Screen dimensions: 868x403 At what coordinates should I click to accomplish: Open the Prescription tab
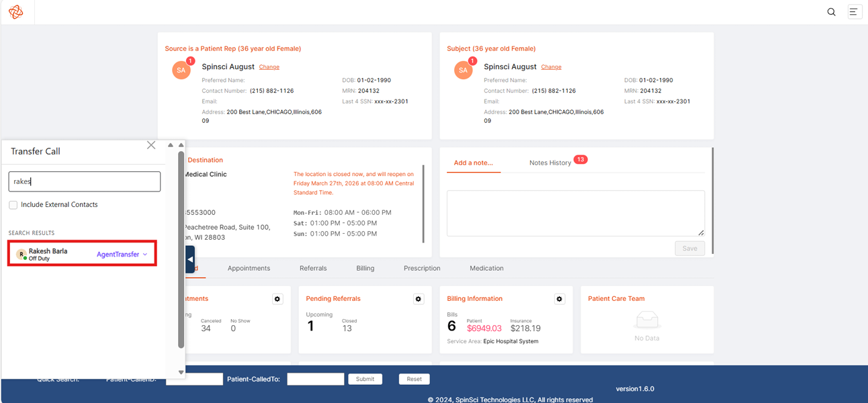click(x=422, y=268)
